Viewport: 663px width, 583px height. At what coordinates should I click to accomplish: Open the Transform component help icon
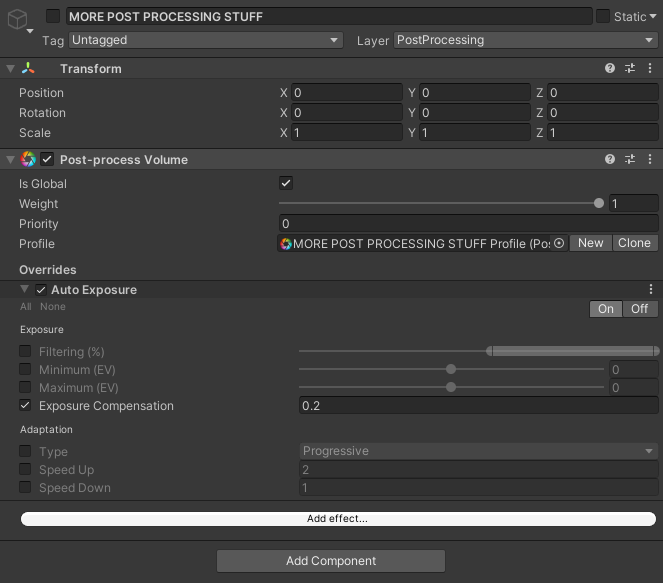click(x=610, y=68)
